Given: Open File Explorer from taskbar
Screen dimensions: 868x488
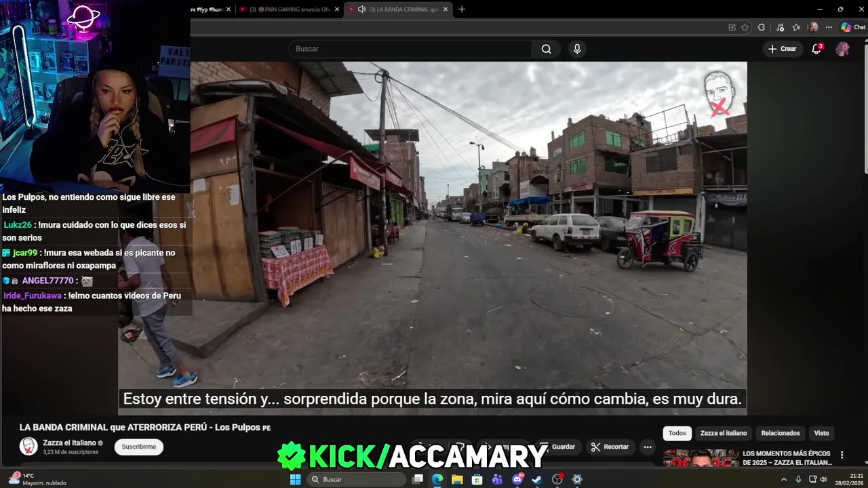Looking at the screenshot, I should tap(457, 479).
